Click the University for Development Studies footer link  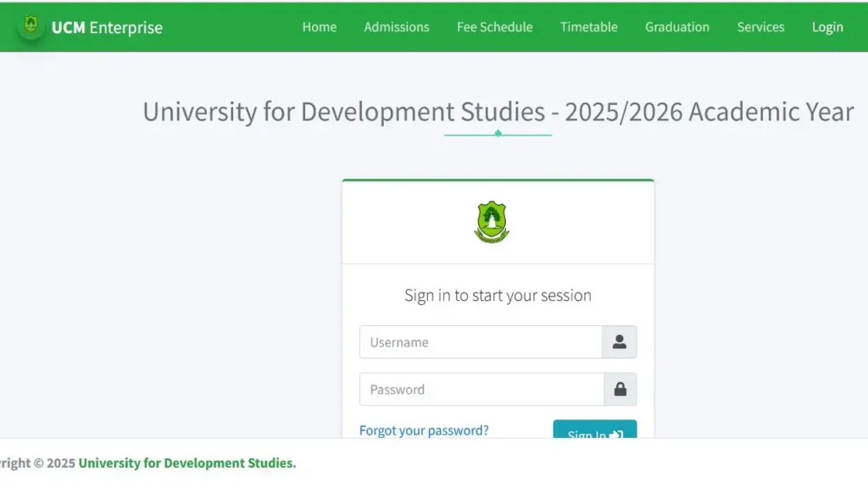[x=186, y=463]
